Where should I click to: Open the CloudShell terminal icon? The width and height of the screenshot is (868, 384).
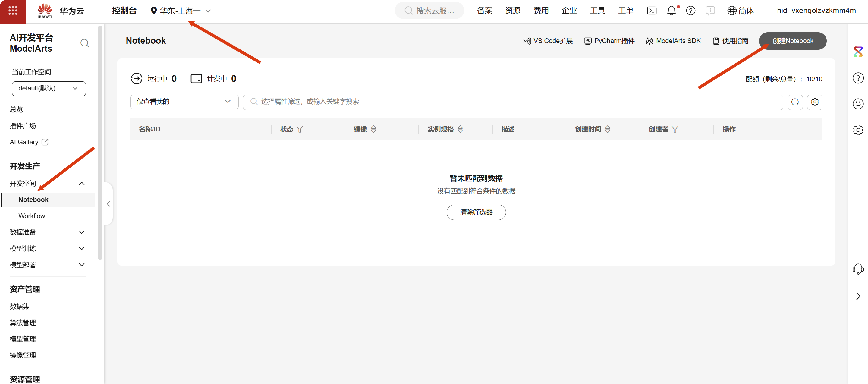point(652,11)
